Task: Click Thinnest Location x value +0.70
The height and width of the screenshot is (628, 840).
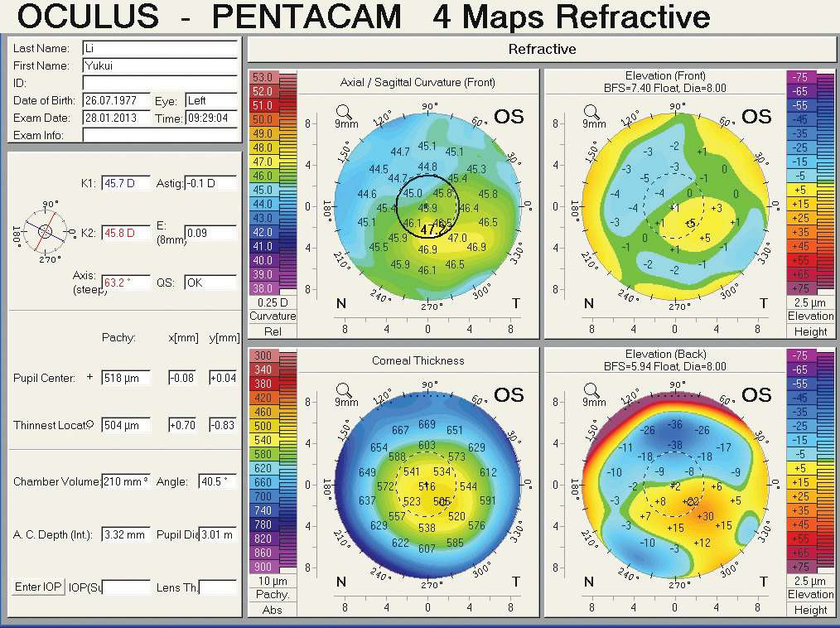Action: click(183, 426)
